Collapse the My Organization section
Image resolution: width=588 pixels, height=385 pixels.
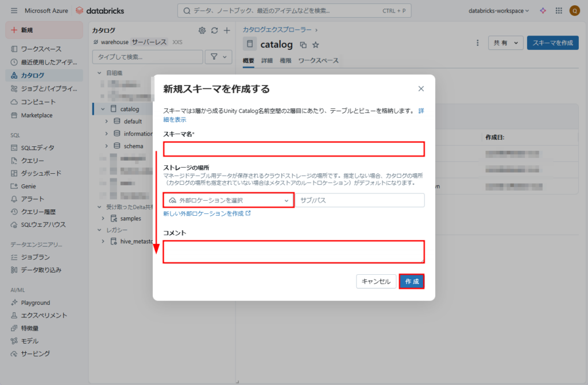[x=99, y=73]
